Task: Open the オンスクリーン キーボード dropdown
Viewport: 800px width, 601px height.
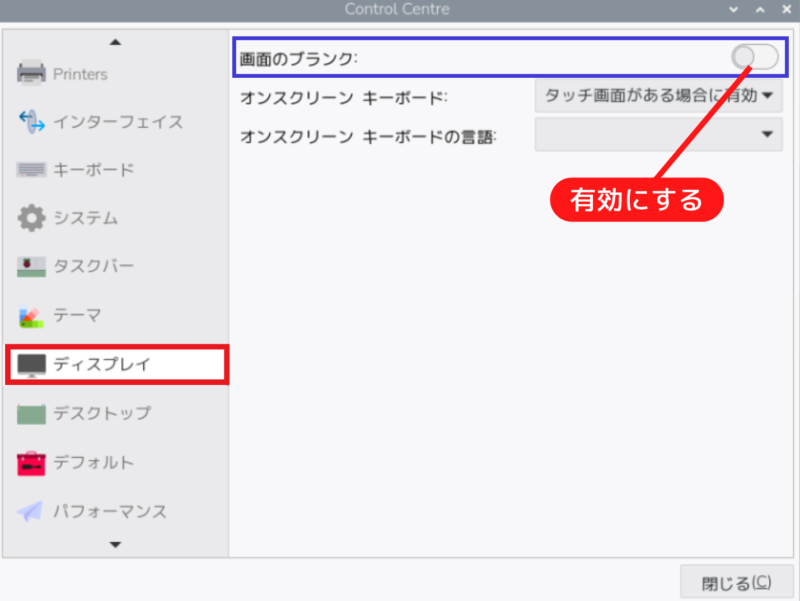Action: click(x=658, y=97)
